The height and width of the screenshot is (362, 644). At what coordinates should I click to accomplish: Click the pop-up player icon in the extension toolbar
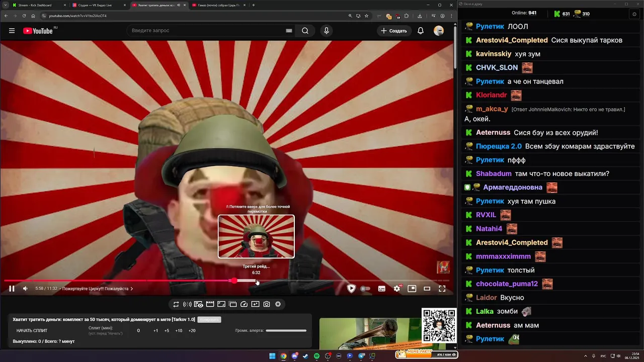click(x=232, y=304)
